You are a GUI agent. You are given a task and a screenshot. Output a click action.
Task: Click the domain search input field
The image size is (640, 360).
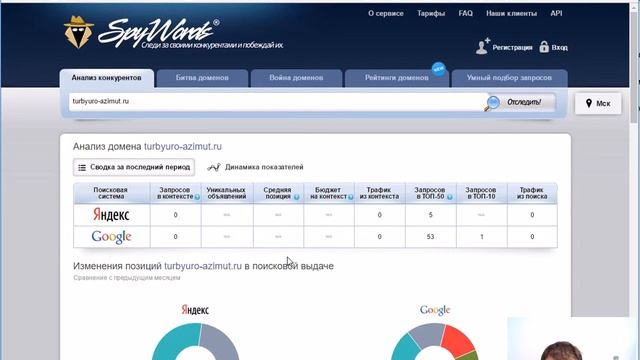point(278,102)
